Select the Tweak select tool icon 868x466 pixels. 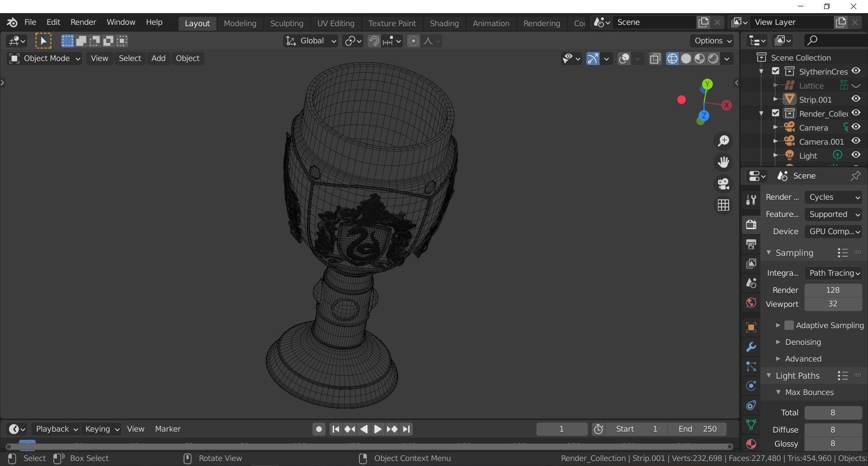[43, 41]
